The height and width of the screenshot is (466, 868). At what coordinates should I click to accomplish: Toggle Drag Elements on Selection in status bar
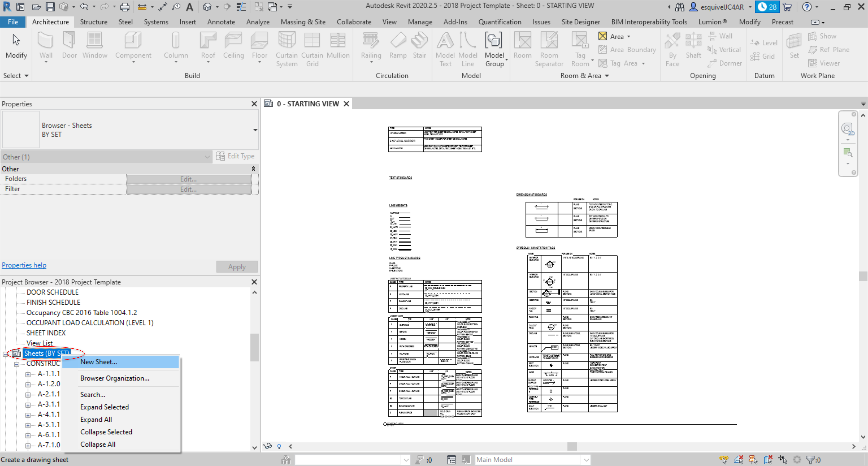[782, 459]
